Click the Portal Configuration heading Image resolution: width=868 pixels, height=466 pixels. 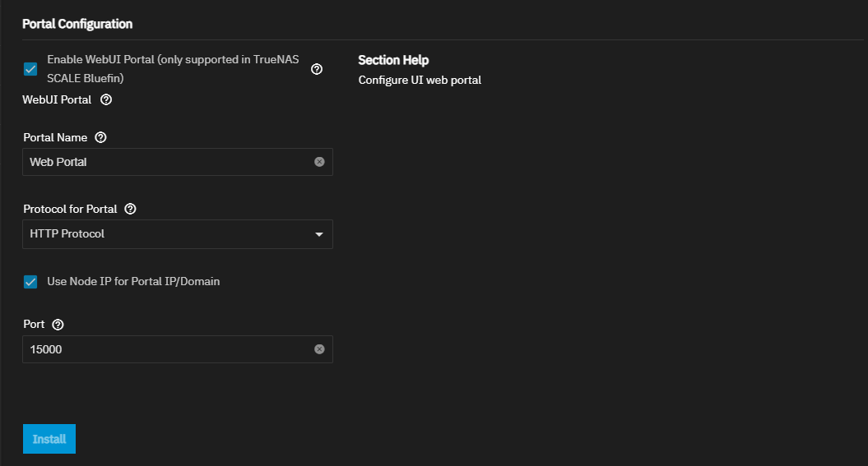pos(77,24)
